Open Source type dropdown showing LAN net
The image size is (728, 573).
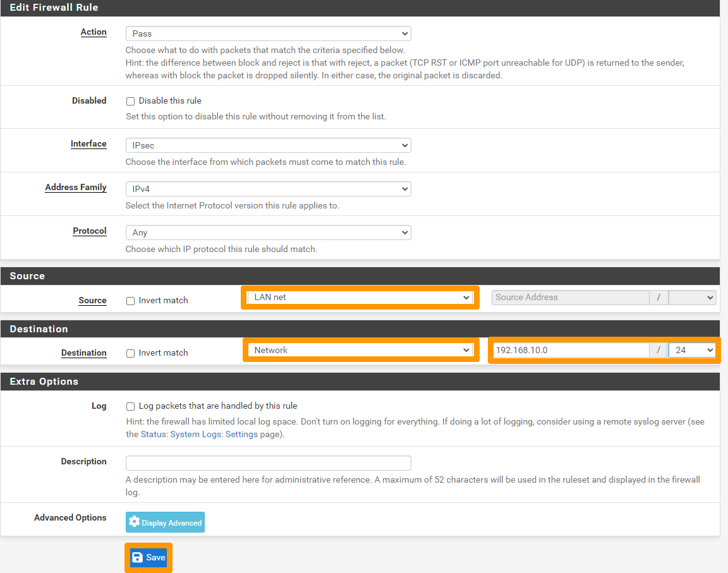click(360, 298)
